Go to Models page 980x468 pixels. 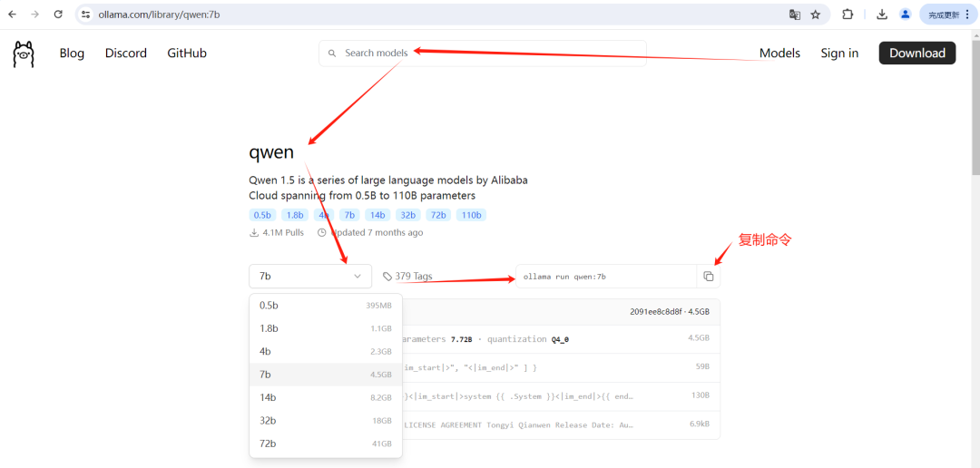click(x=779, y=54)
